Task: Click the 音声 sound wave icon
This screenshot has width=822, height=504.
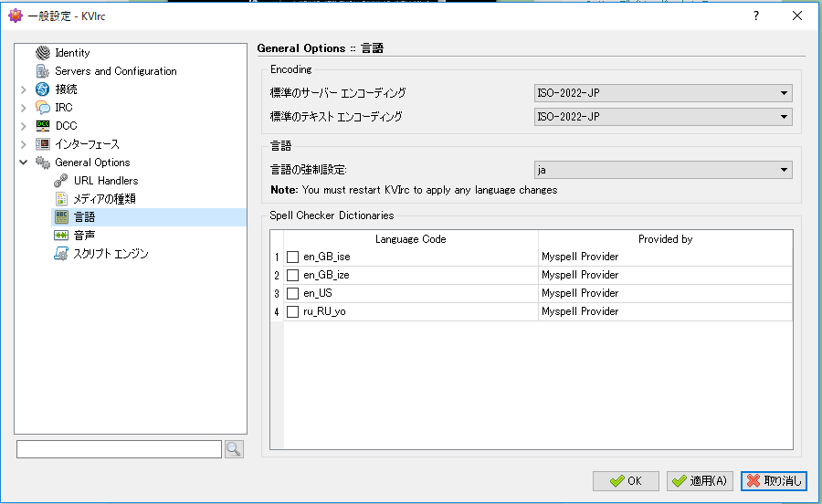Action: [61, 236]
